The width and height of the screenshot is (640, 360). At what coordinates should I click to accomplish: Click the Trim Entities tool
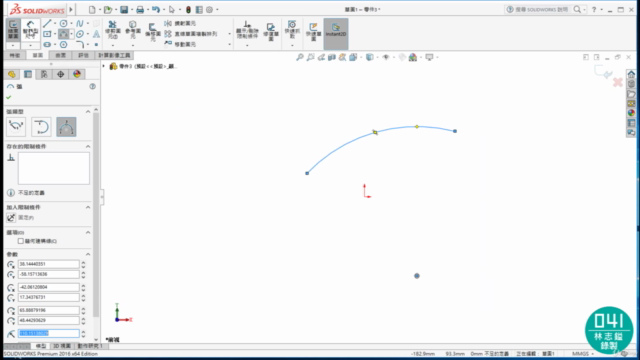coord(112,30)
